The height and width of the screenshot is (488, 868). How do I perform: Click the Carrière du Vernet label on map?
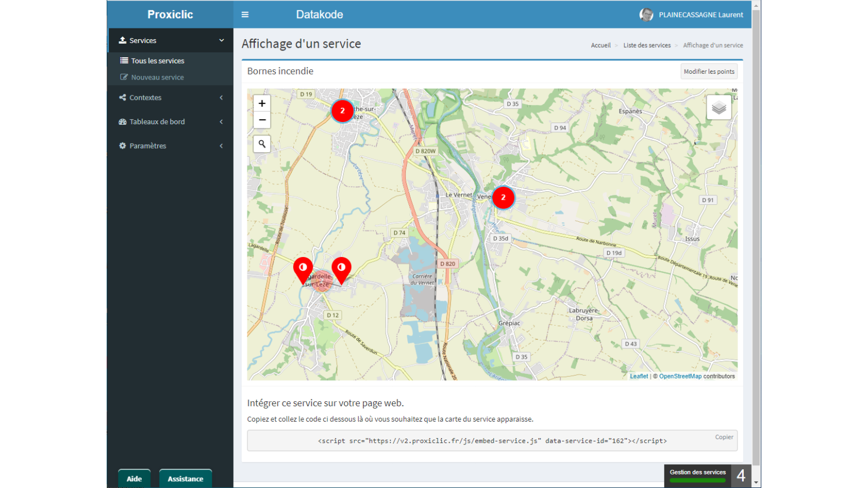pos(422,279)
